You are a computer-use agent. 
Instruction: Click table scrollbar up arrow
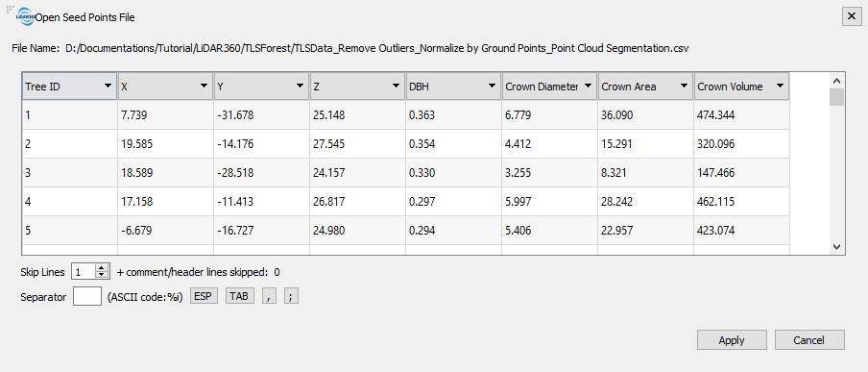pos(837,81)
